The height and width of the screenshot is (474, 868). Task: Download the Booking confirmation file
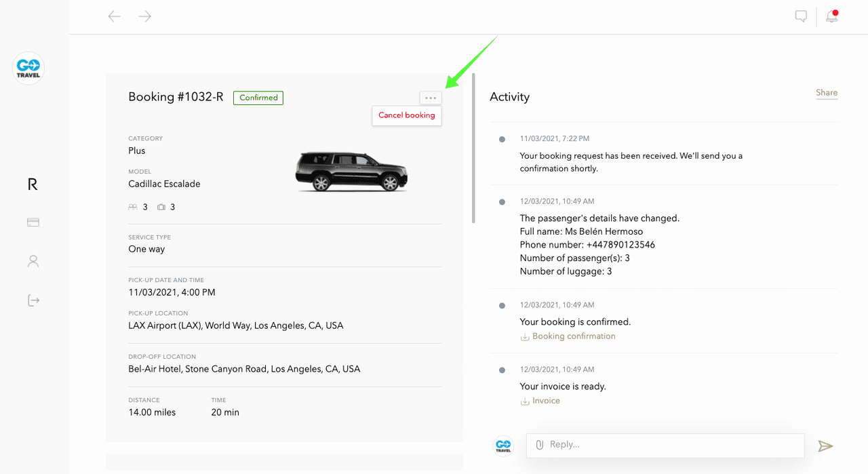pyautogui.click(x=573, y=336)
